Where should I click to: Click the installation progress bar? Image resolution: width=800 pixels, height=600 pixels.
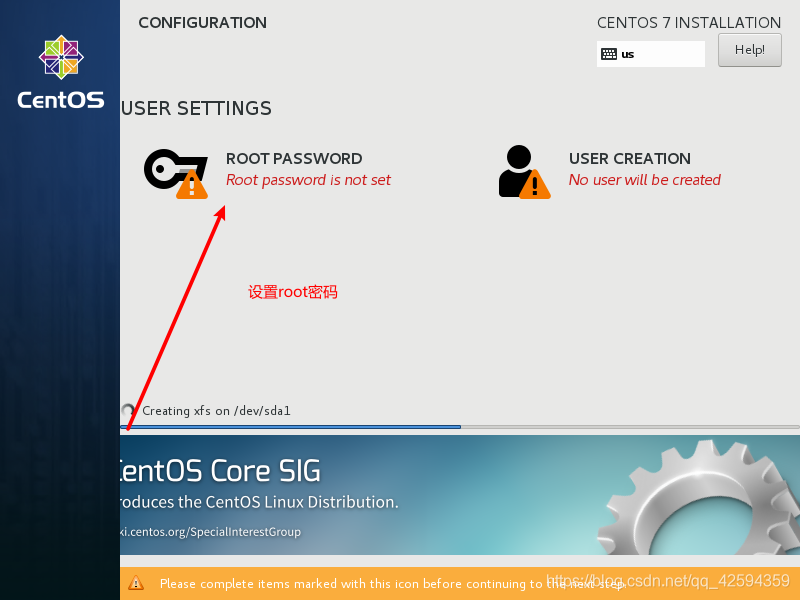pyautogui.click(x=460, y=427)
